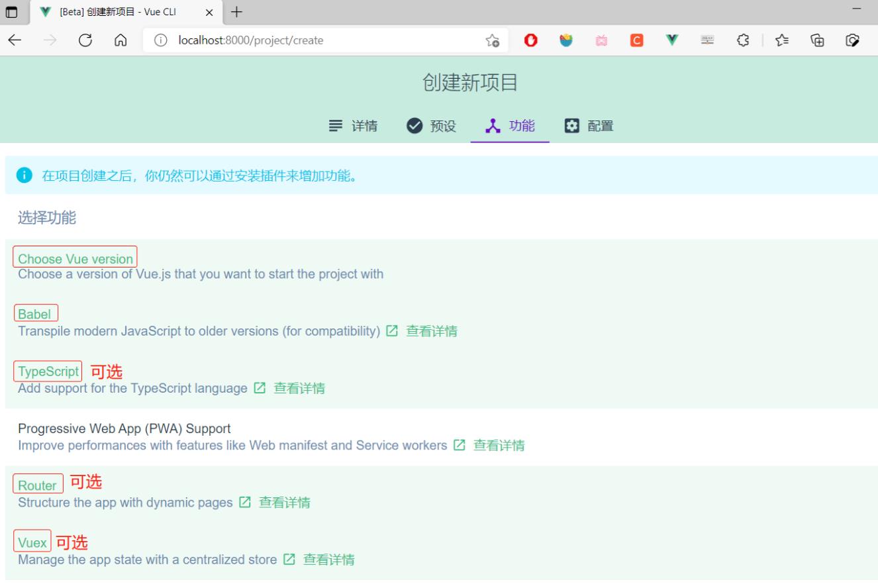The image size is (878, 588).
Task: Click the text 'Choose a version of Vue.js that you want to start the project with'
Action: tap(201, 273)
